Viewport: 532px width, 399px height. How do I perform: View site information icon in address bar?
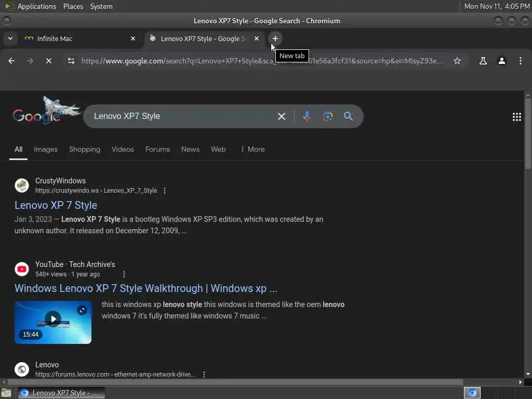71,61
